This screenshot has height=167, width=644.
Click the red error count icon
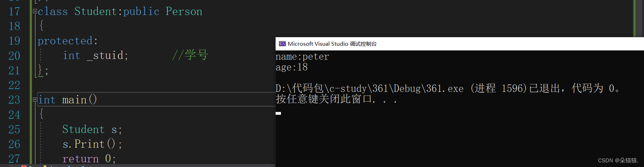(x=24, y=166)
